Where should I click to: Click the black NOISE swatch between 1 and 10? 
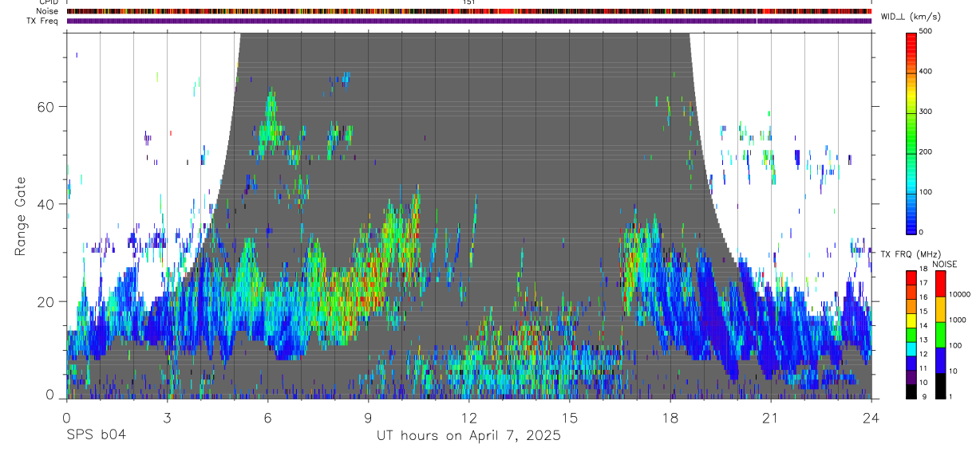tap(940, 386)
